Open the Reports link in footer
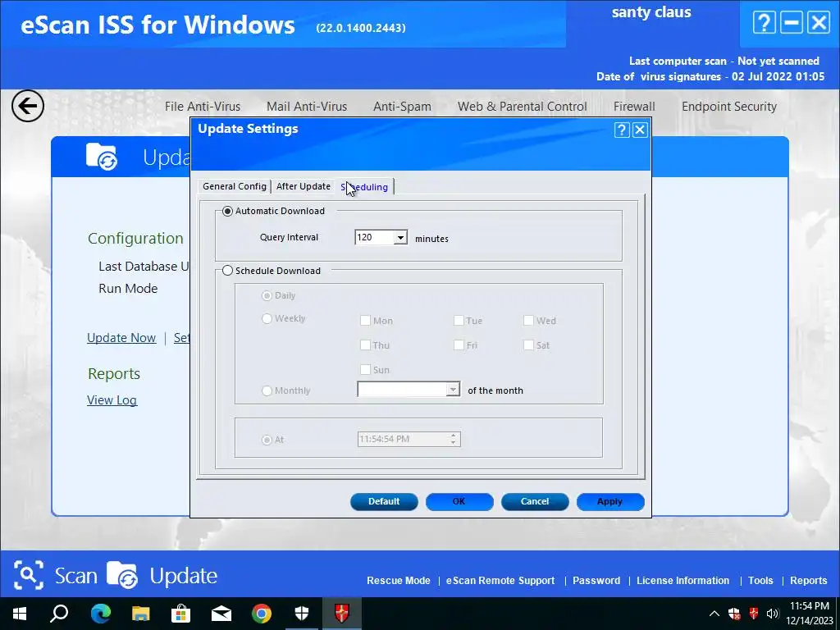Image resolution: width=840 pixels, height=630 pixels. point(808,581)
